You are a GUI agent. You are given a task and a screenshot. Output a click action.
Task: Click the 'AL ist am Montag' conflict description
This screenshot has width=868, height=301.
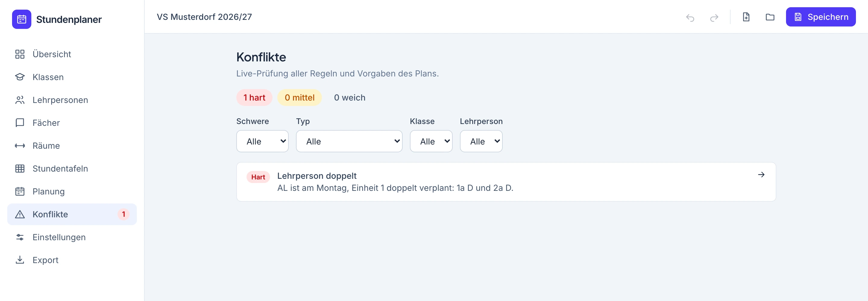[395, 188]
